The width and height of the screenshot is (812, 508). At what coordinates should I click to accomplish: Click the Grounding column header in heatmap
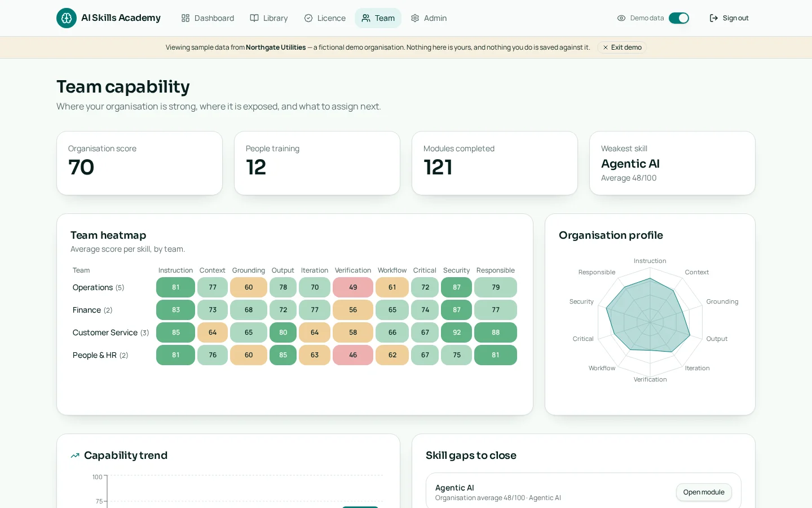click(x=249, y=270)
